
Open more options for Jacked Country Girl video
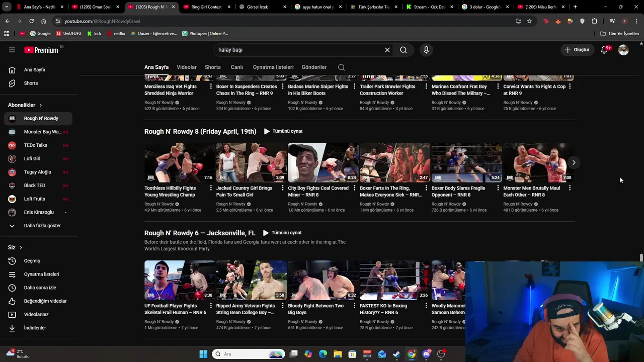282,188
